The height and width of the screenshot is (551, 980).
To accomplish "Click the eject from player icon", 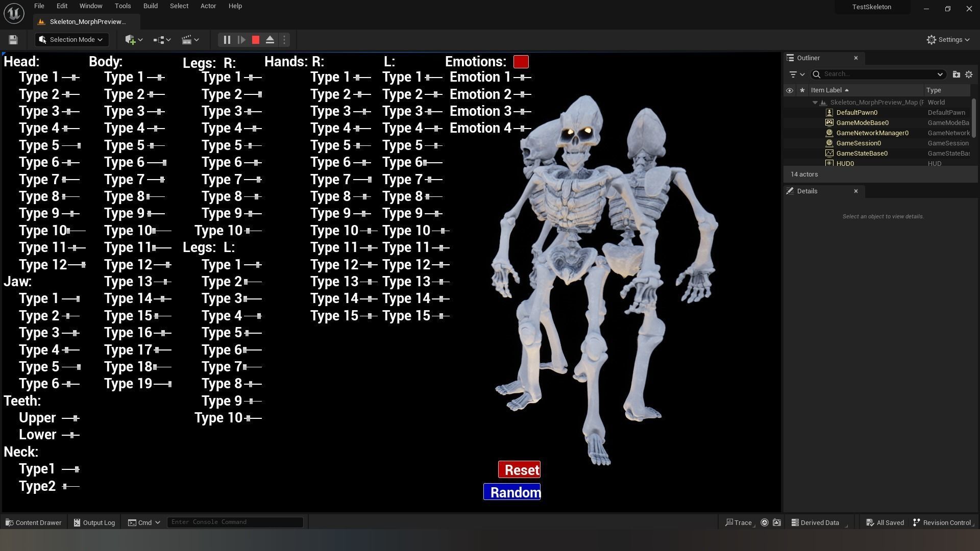I will 270,40.
